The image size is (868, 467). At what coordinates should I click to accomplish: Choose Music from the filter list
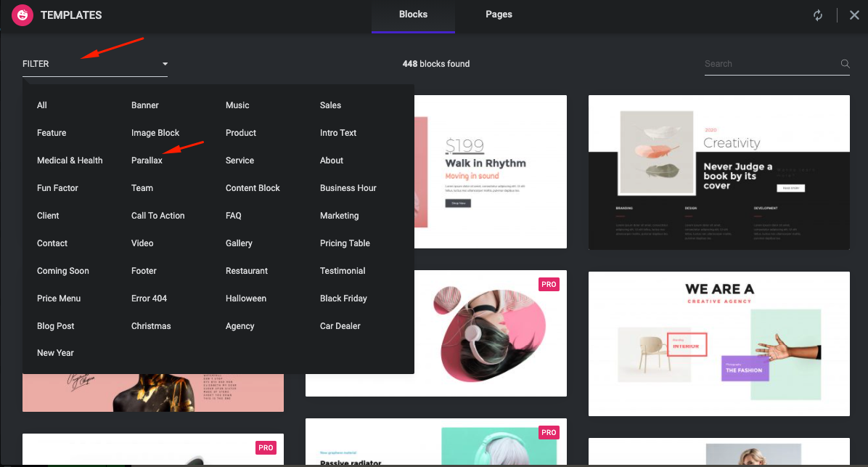237,105
